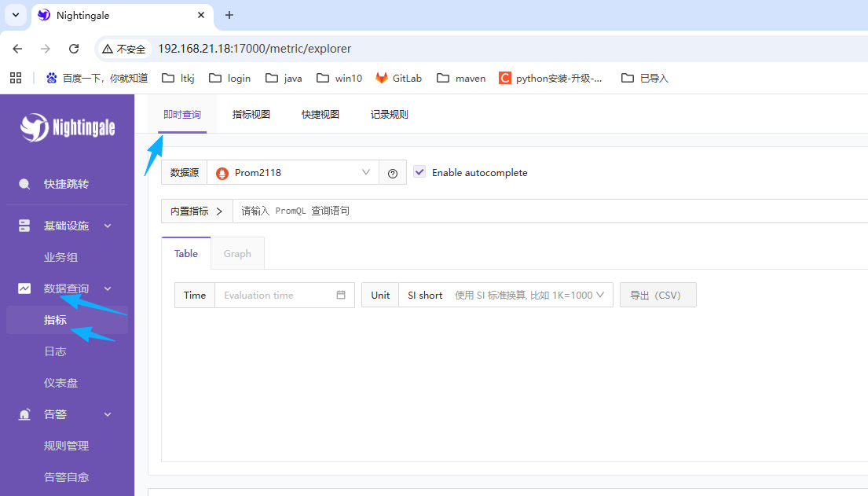
Task: Open the Prom2118 datasource dropdown
Action: pyautogui.click(x=293, y=172)
